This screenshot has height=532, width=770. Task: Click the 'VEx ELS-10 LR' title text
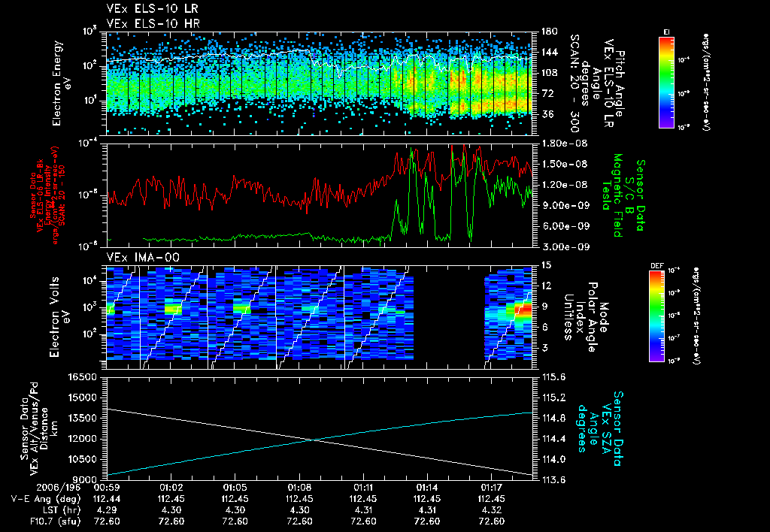153,9
